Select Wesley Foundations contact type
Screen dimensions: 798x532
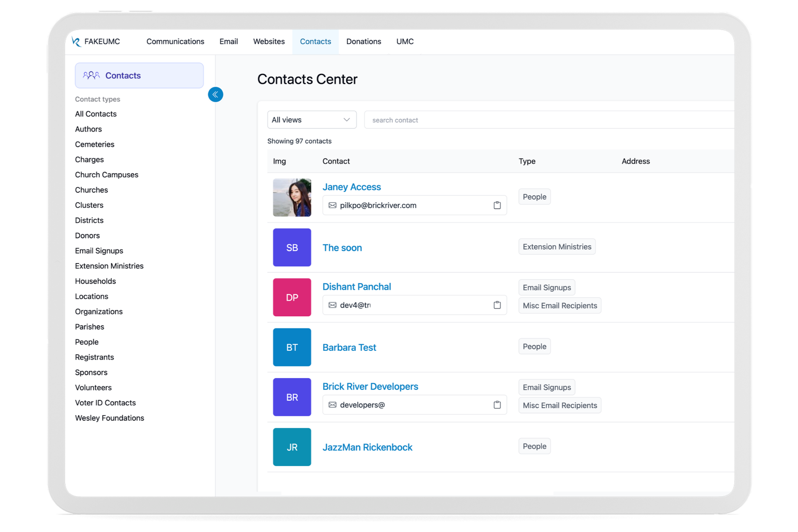(x=109, y=418)
